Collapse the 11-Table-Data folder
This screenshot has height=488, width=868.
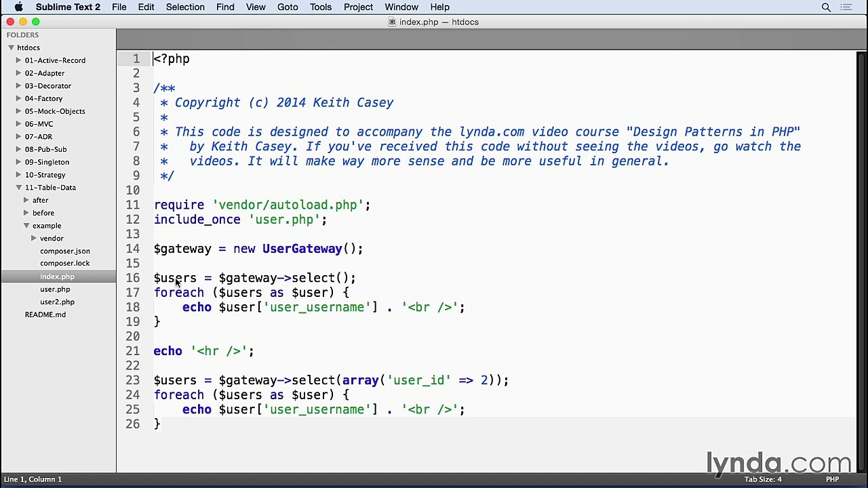(19, 188)
